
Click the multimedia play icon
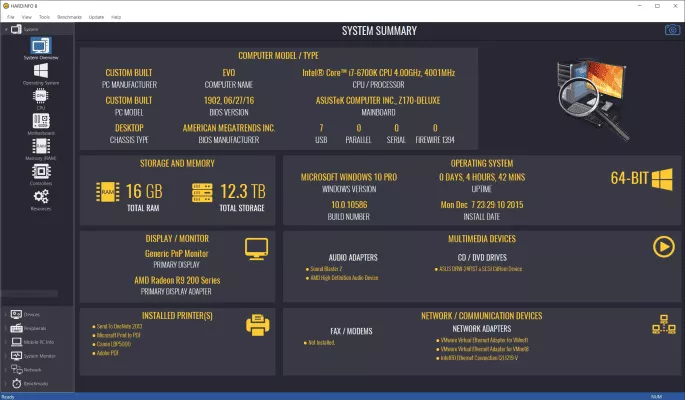[x=662, y=246]
